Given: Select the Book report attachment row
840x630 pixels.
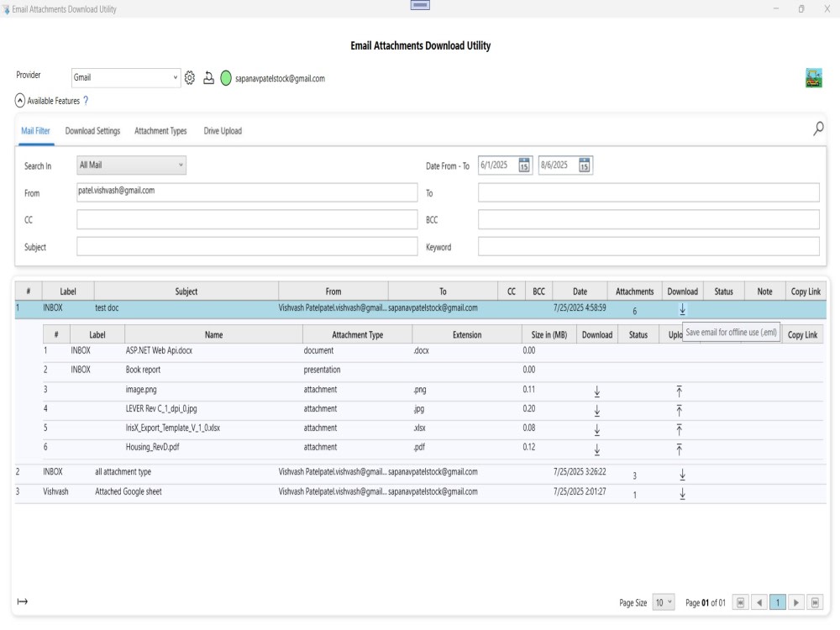Looking at the screenshot, I should tap(433, 370).
